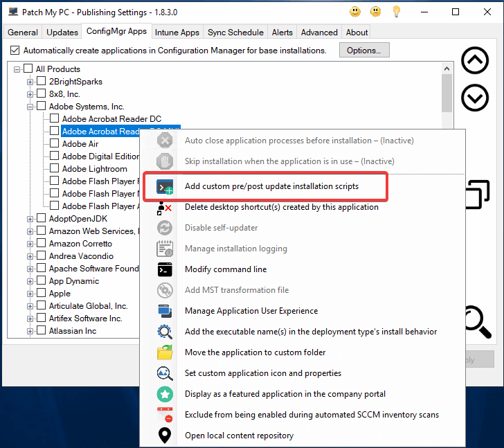This screenshot has height=448, width=504.
Task: Choose Add custom pre/post update installation scripts
Action: click(303, 186)
